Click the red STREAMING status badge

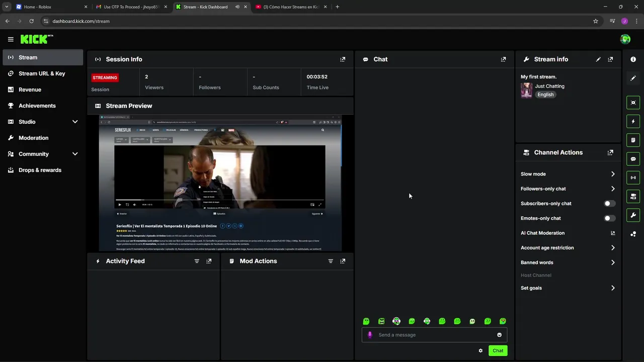point(105,77)
